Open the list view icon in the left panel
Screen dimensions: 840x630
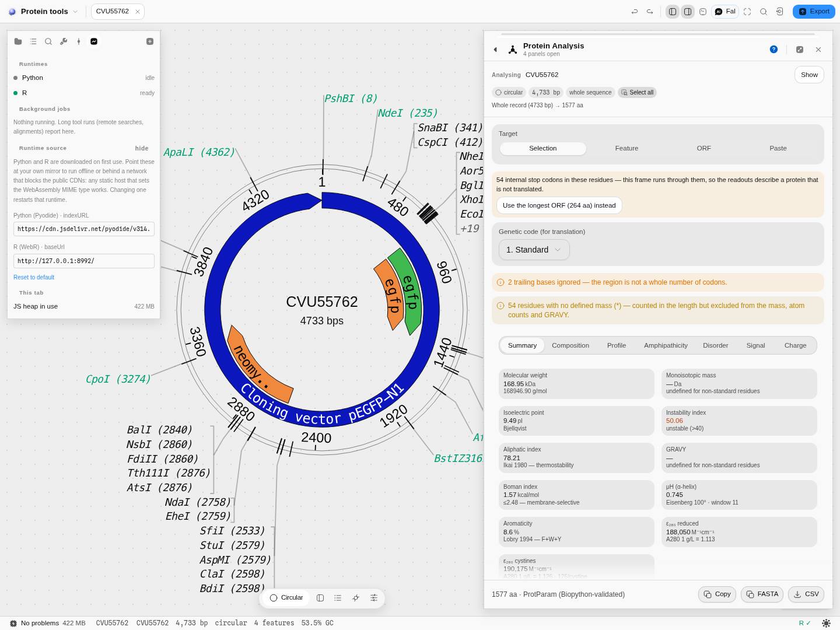tap(33, 41)
